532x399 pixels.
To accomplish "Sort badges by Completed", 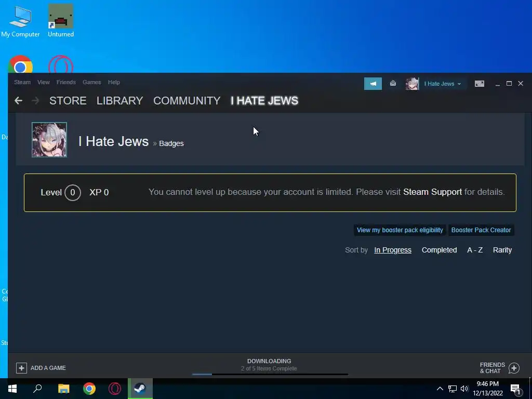I will (x=439, y=250).
